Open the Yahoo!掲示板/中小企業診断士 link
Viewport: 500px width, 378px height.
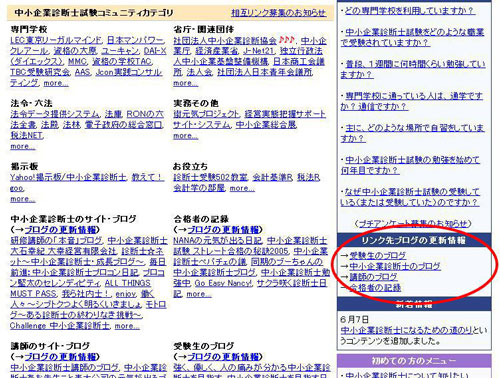(68, 177)
